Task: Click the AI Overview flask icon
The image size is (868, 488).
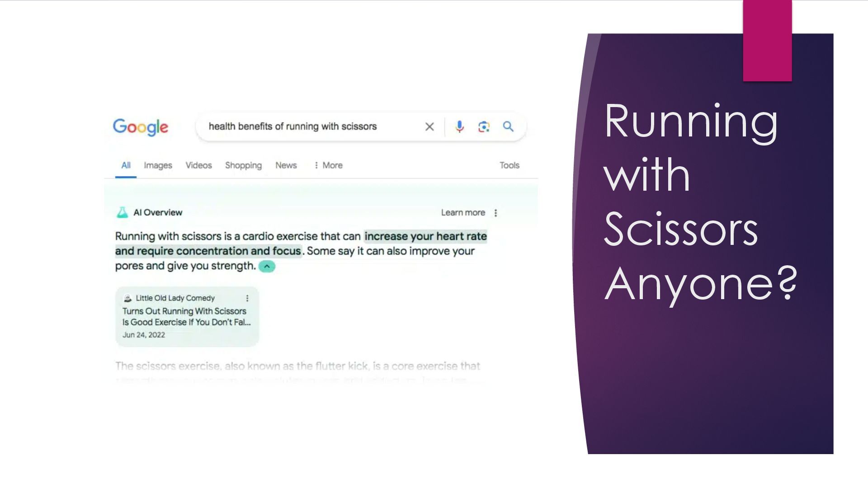Action: click(x=122, y=212)
